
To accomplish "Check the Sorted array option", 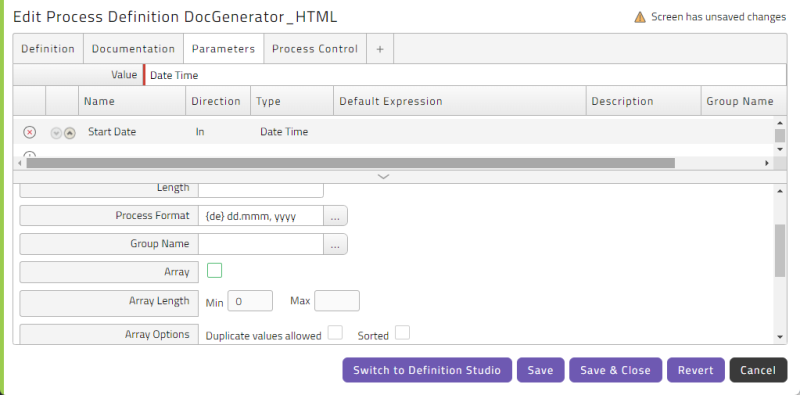I will (x=403, y=333).
